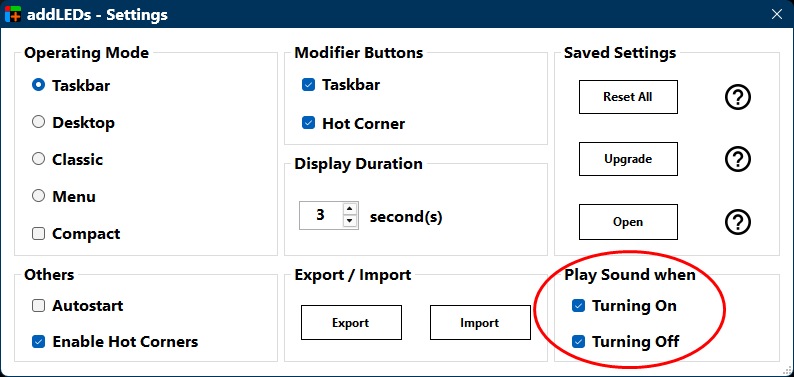The height and width of the screenshot is (377, 794).
Task: Close the addLEDs Settings window
Action: tap(776, 14)
